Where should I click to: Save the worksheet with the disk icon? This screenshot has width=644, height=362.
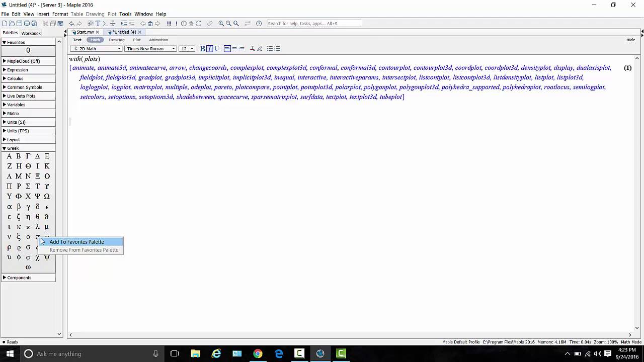pos(19,24)
